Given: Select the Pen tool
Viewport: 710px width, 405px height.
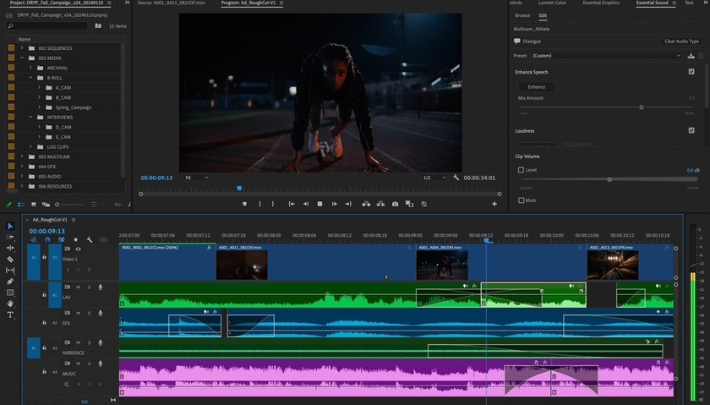Looking at the screenshot, I should coord(10,282).
